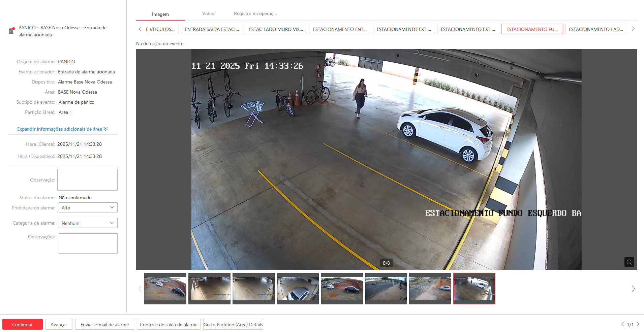Click the panic alarm siren icon
The image size is (644, 332).
coord(11,31)
